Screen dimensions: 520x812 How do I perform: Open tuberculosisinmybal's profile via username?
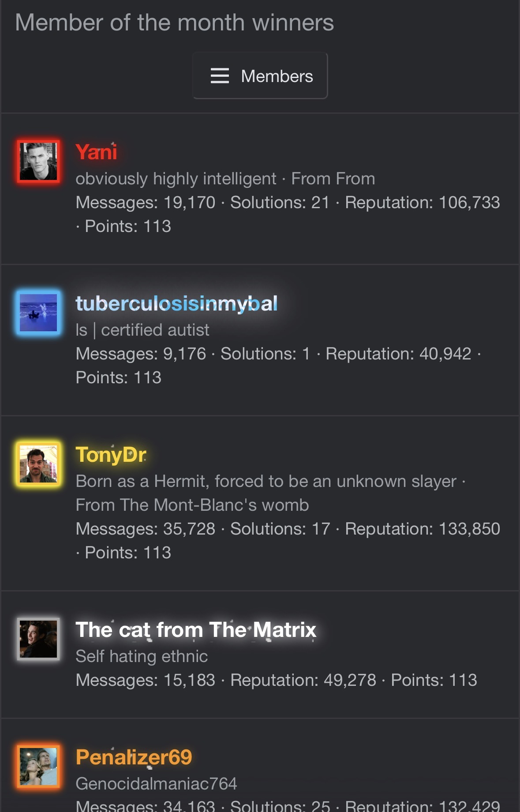[x=176, y=303]
